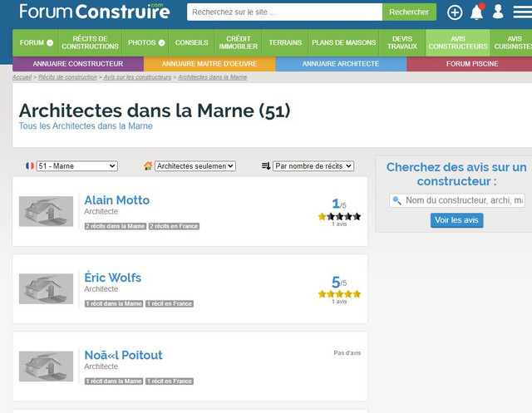
Task: Click the Forum Construire logo
Action: point(94,12)
